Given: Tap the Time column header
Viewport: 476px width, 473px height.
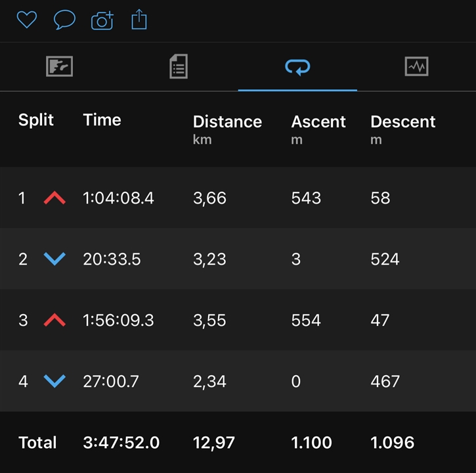Looking at the screenshot, I should tap(102, 120).
